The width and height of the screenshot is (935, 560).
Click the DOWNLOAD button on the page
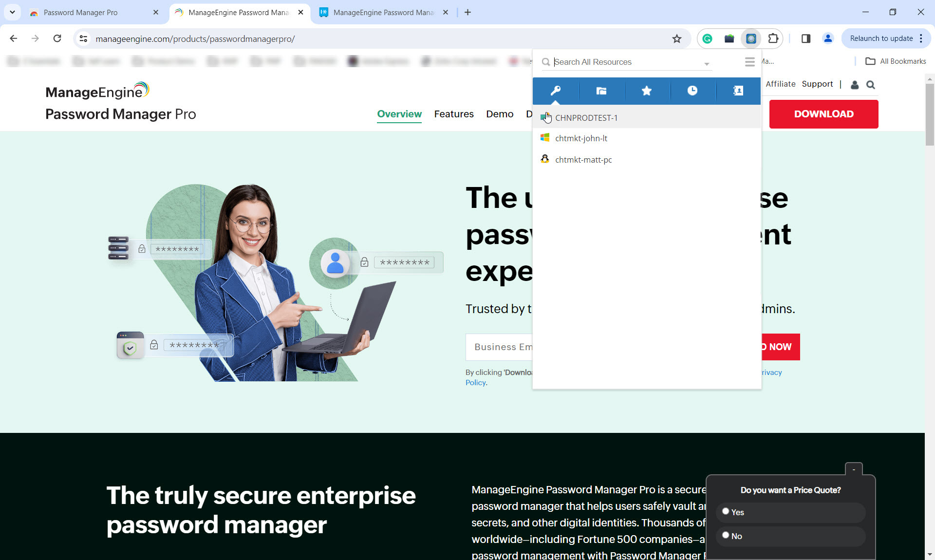(823, 114)
